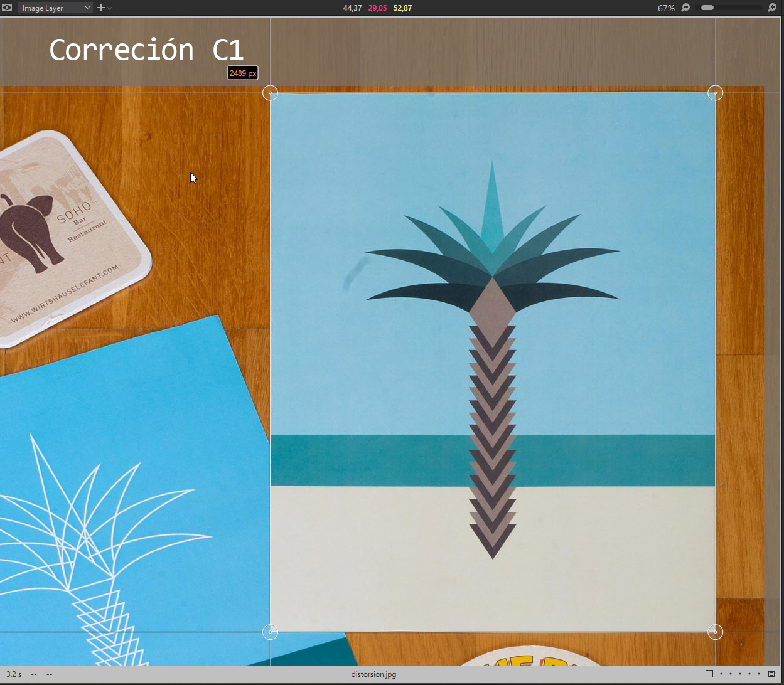Open the Image Layer dropdown
Screen dimensions: 784x685
55,8
